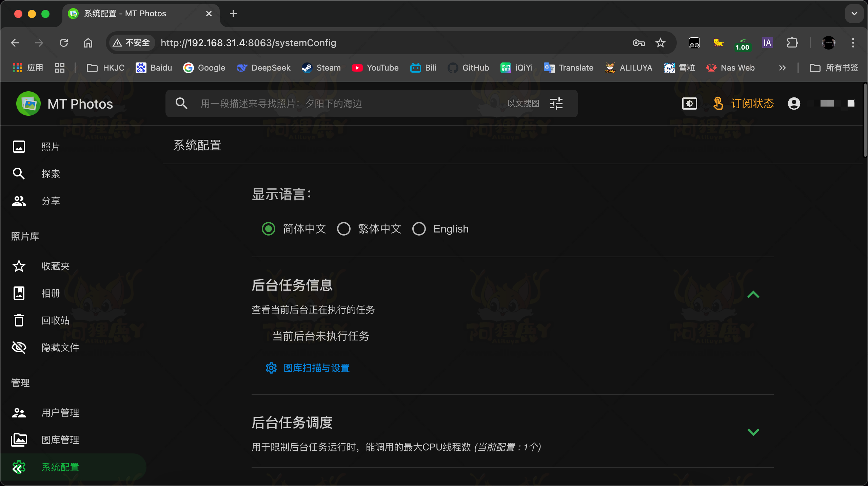This screenshot has height=486, width=868.
Task: Close the 系统配置 - MT Photos tab
Action: click(x=209, y=14)
